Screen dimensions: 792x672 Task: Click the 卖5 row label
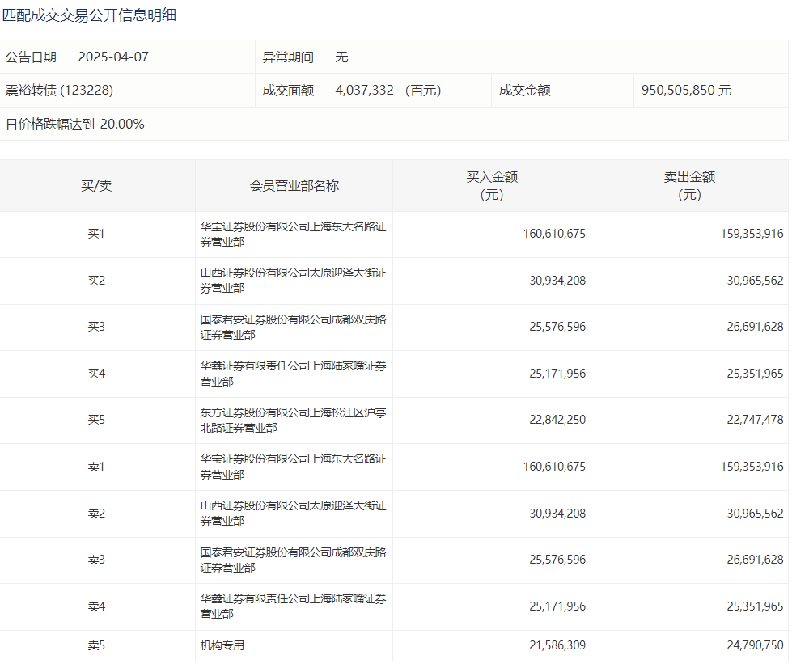point(96,645)
